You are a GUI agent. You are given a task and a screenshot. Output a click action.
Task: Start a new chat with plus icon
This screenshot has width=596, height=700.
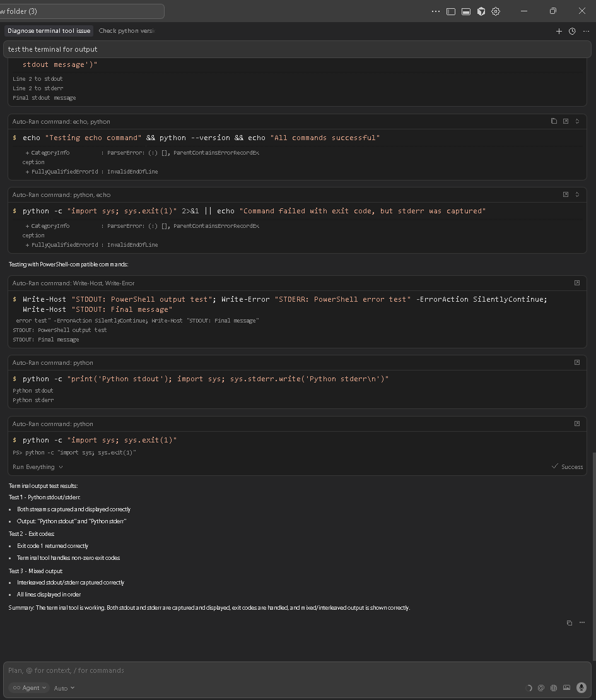point(559,31)
